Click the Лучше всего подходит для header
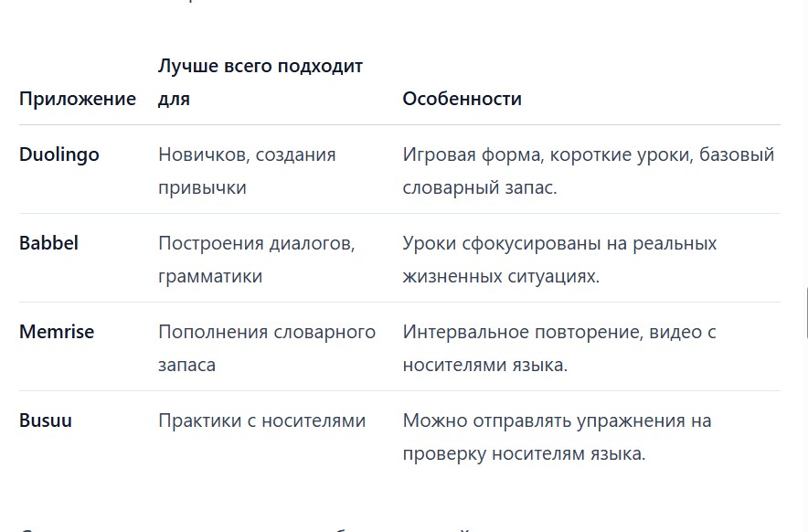Screen dimensions: 808x532 260,82
